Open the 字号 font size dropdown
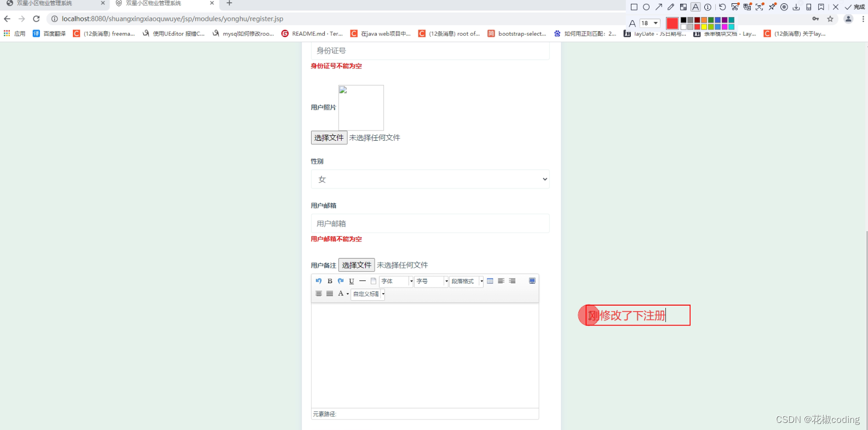Screen dimensions: 868x430 tap(432, 281)
